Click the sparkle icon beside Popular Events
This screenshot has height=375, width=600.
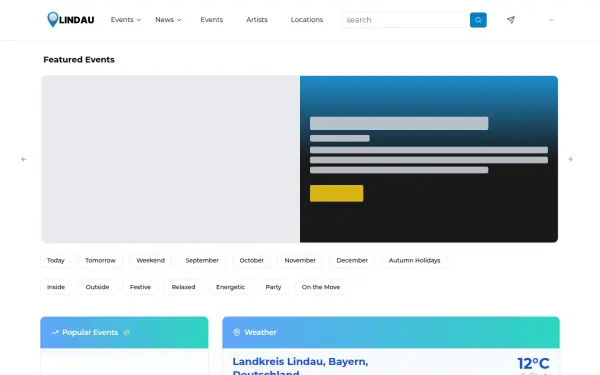point(126,333)
